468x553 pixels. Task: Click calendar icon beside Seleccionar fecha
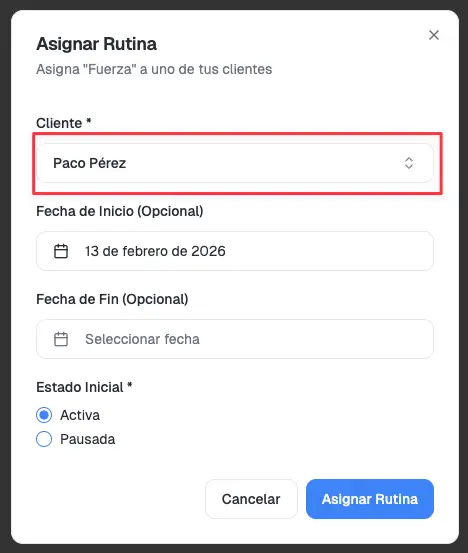(x=61, y=339)
